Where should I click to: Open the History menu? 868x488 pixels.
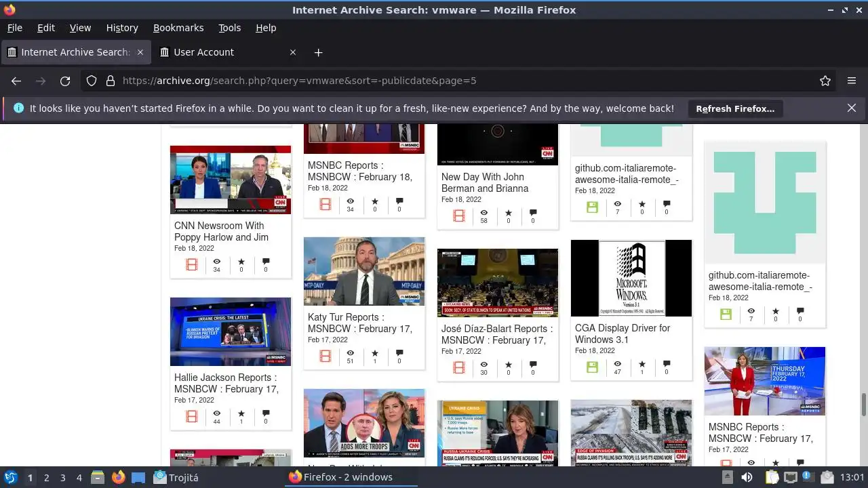tap(122, 28)
